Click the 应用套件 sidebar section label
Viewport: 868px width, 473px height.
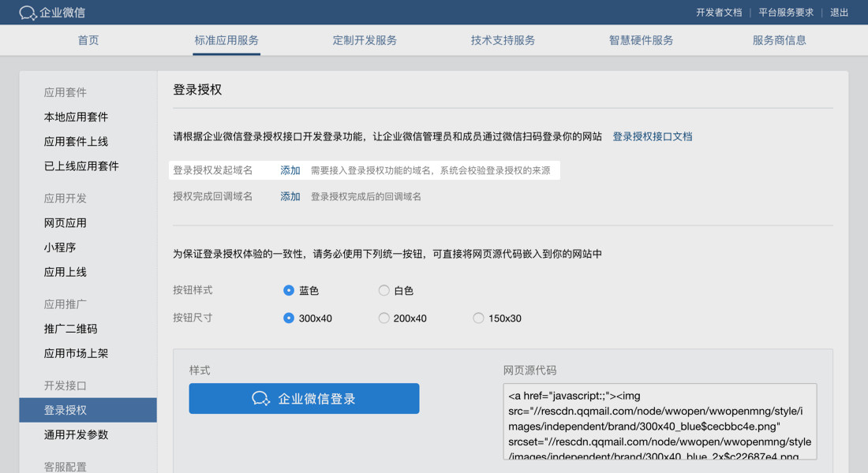[x=65, y=92]
